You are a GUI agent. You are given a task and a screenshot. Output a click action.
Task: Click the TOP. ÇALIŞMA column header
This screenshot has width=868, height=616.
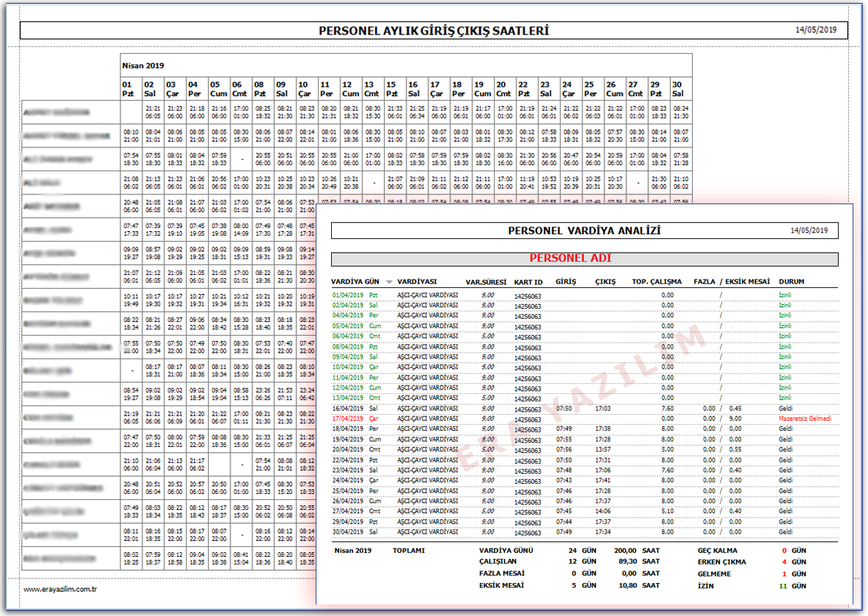[x=655, y=282]
